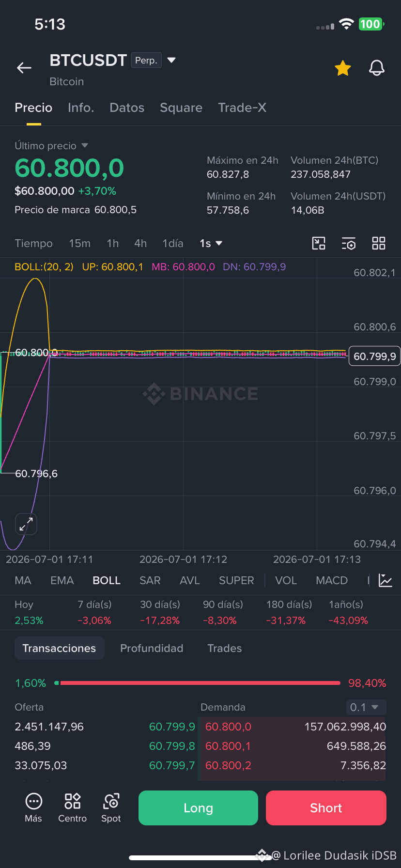The height and width of the screenshot is (868, 401).
Task: Tap bid quantity 2.451.147,96
Action: [x=49, y=727]
